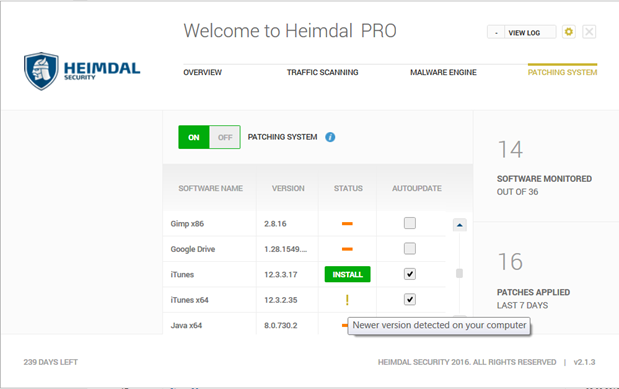Viewport: 619px width, 389px height.
Task: Click the Patching System info icon
Action: (x=330, y=137)
